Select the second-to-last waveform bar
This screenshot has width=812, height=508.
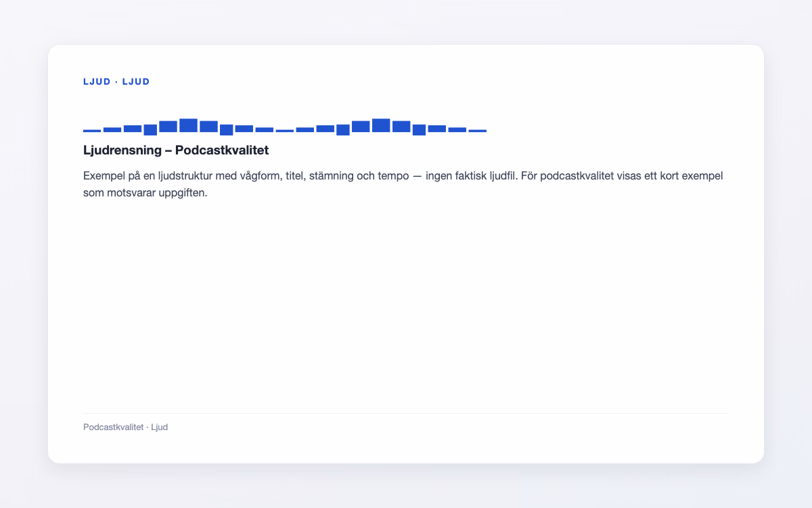coord(457,129)
